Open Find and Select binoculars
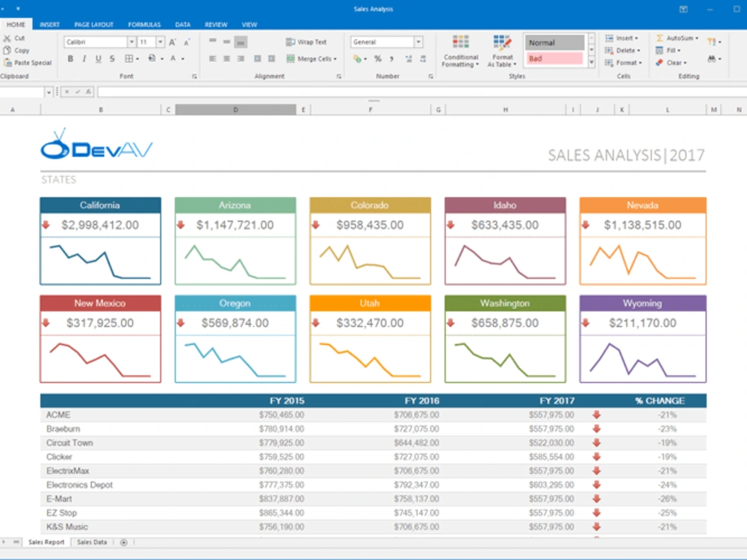Image resolution: width=747 pixels, height=560 pixels. coord(713,58)
